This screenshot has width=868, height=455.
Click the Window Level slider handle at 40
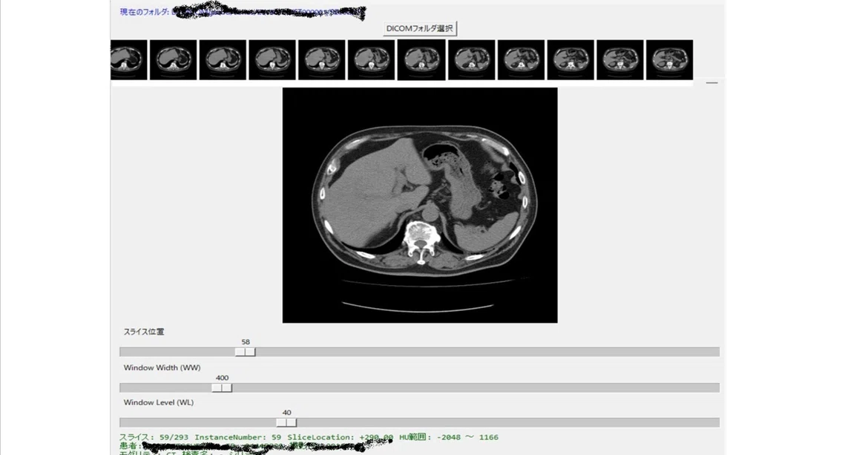[x=287, y=423]
